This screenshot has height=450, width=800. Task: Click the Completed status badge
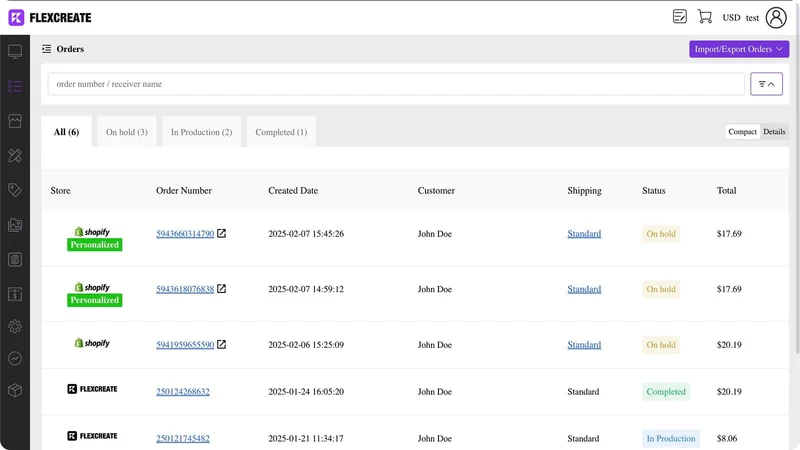[666, 392]
